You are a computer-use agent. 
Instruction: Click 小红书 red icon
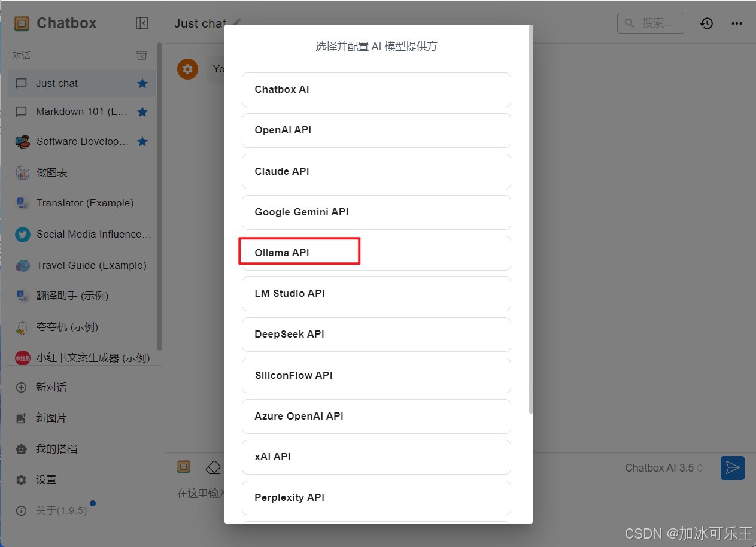(x=23, y=358)
